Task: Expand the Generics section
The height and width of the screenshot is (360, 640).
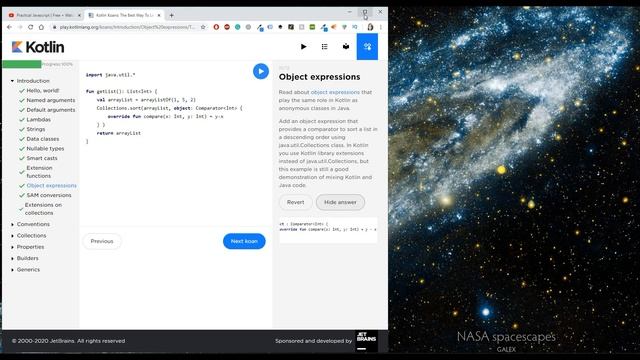Action: click(12, 270)
